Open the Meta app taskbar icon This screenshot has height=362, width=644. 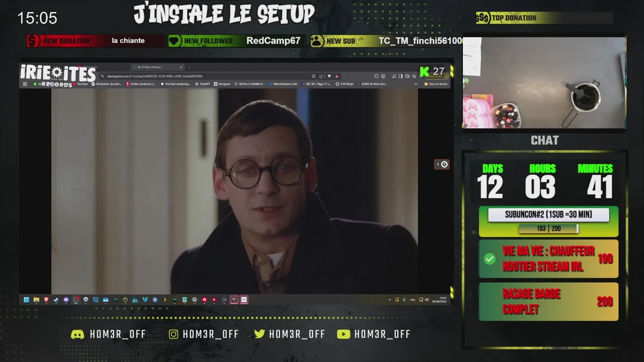pos(244,300)
